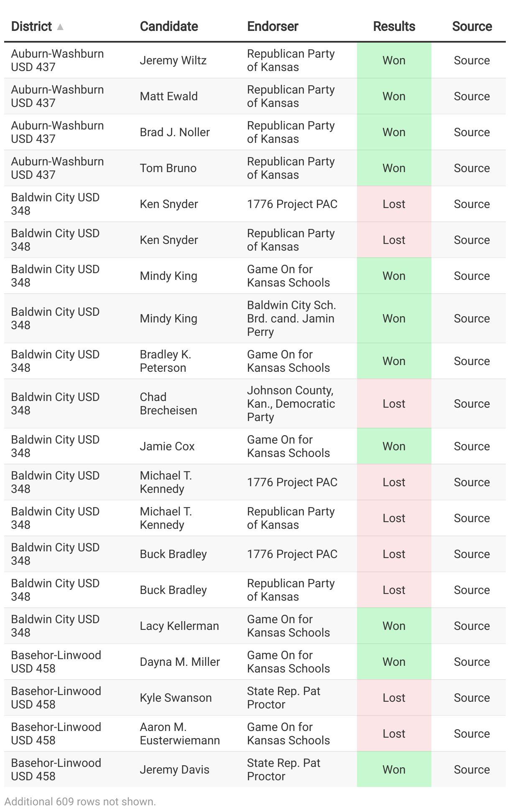
Task: Open Source link for Jeremy Davis
Action: coord(472,769)
